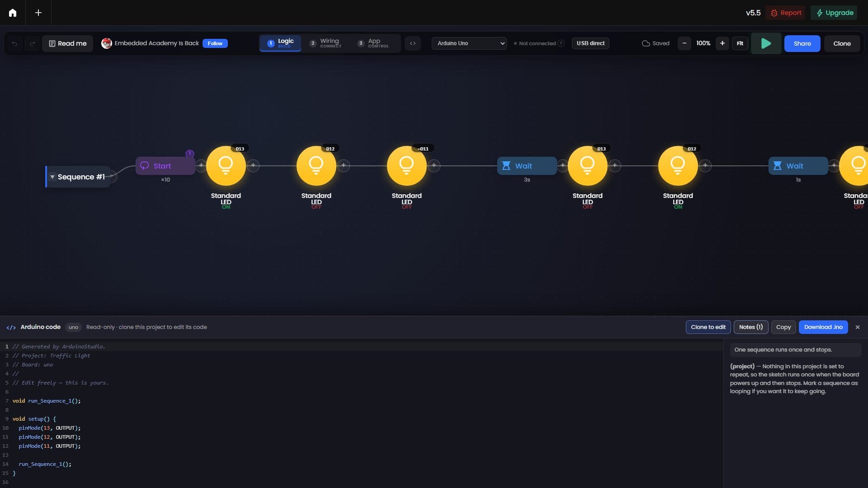The height and width of the screenshot is (488, 868).
Task: Open Notes (1) in code panel
Action: click(750, 327)
